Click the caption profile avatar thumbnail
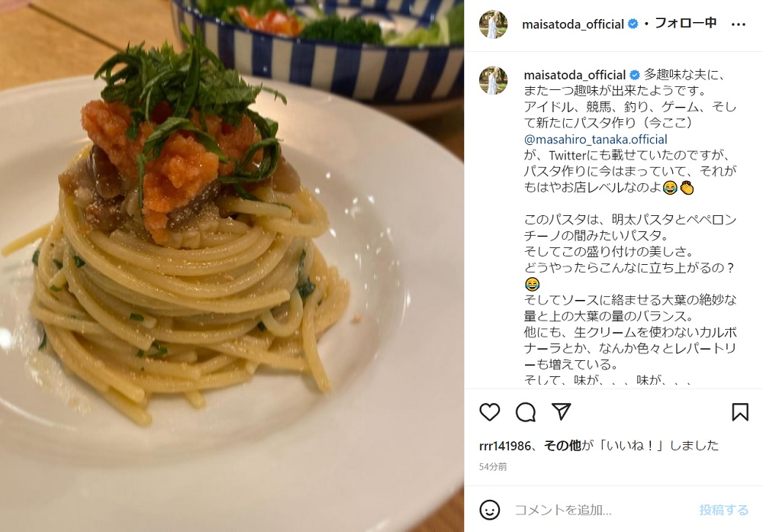The width and height of the screenshot is (763, 532). point(493,80)
